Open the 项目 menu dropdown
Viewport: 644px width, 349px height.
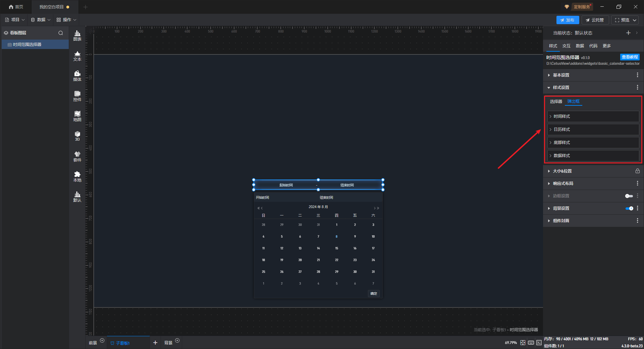[15, 20]
